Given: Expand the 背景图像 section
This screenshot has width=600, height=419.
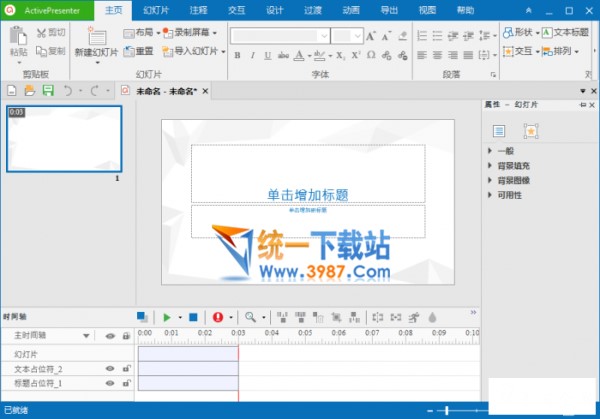Looking at the screenshot, I should pos(489,180).
